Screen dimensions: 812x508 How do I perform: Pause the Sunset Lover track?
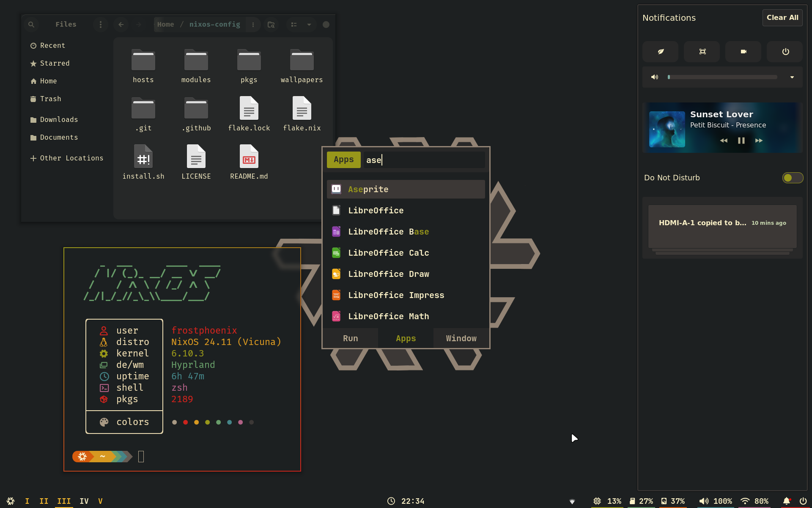(741, 141)
